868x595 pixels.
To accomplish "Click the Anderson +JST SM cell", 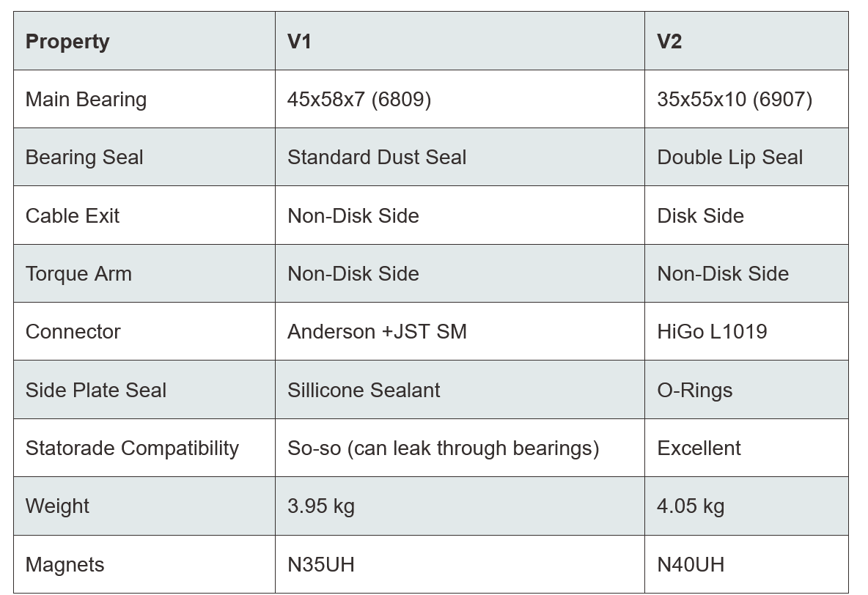I will (x=377, y=332).
